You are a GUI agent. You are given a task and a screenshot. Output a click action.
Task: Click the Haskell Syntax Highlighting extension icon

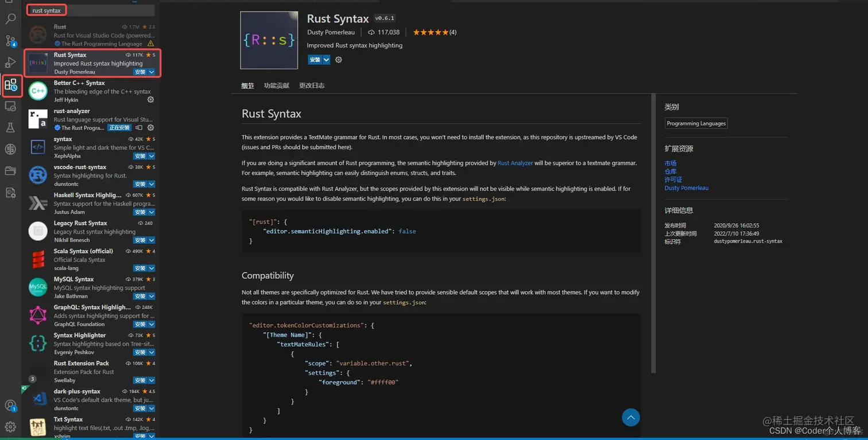coord(38,203)
